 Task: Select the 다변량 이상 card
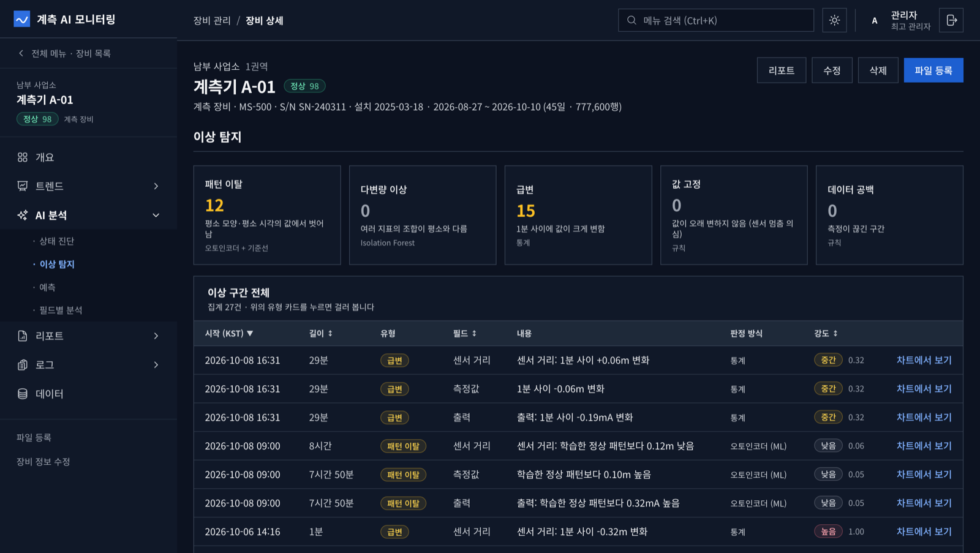coord(423,215)
